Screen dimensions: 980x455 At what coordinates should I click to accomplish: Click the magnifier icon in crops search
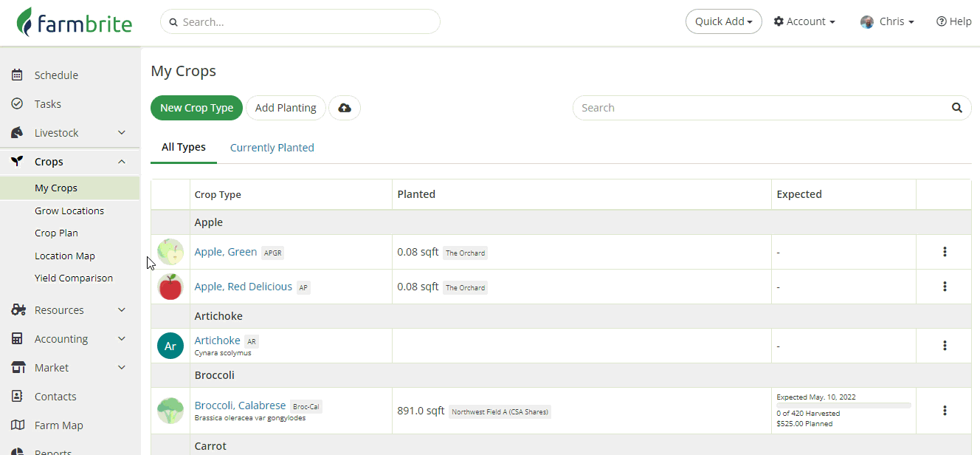point(956,108)
